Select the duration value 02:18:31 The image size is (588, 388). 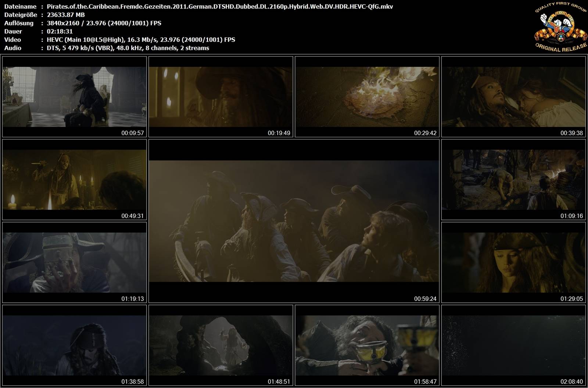60,32
